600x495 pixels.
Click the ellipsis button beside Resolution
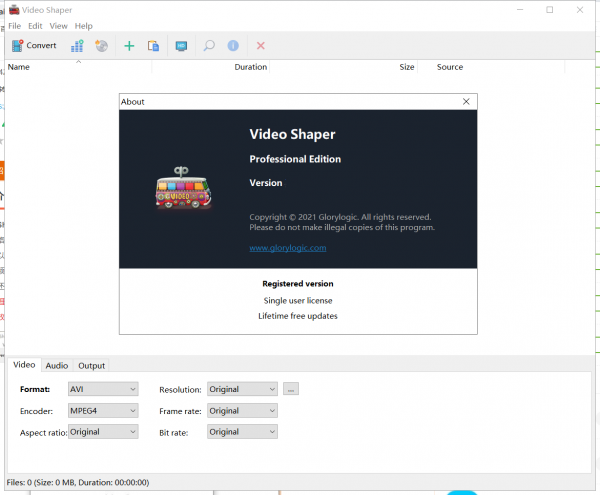[x=291, y=389]
